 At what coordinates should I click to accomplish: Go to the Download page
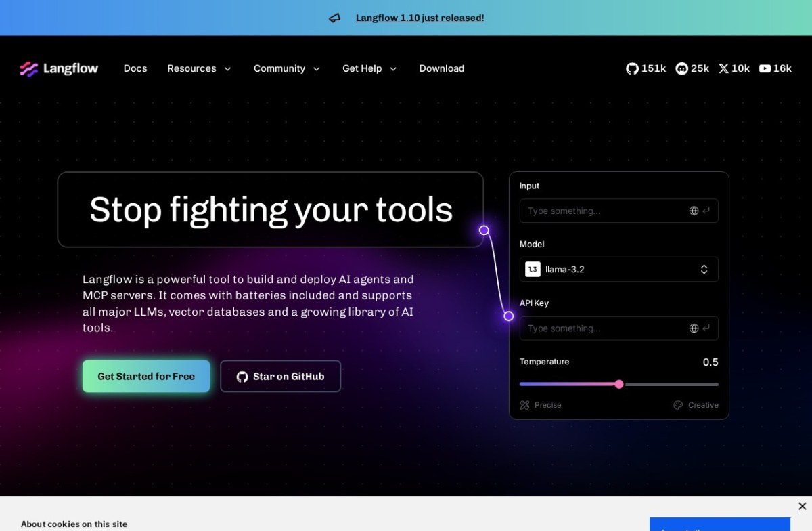[x=442, y=68]
